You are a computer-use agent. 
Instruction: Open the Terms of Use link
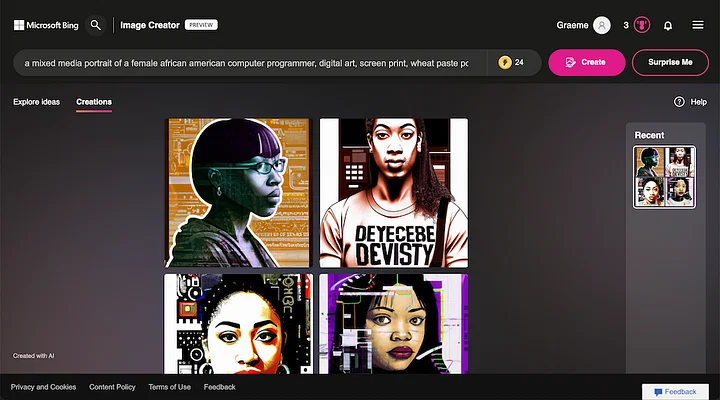[x=169, y=387]
